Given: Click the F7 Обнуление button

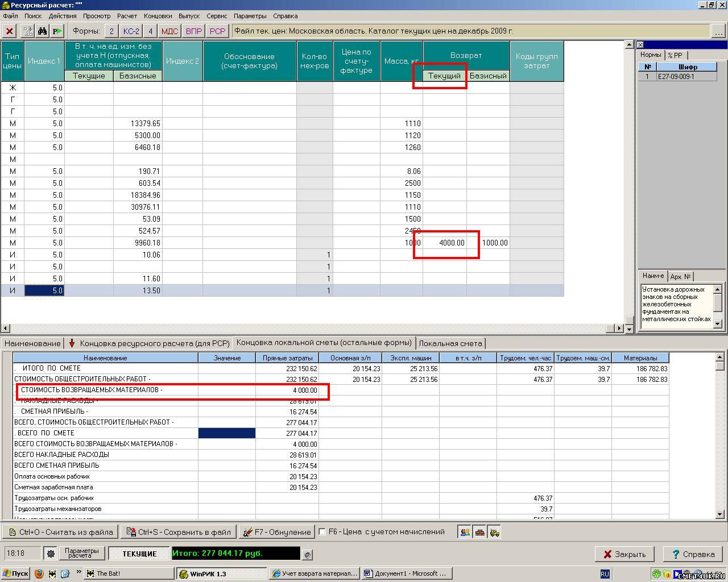Looking at the screenshot, I should [277, 532].
